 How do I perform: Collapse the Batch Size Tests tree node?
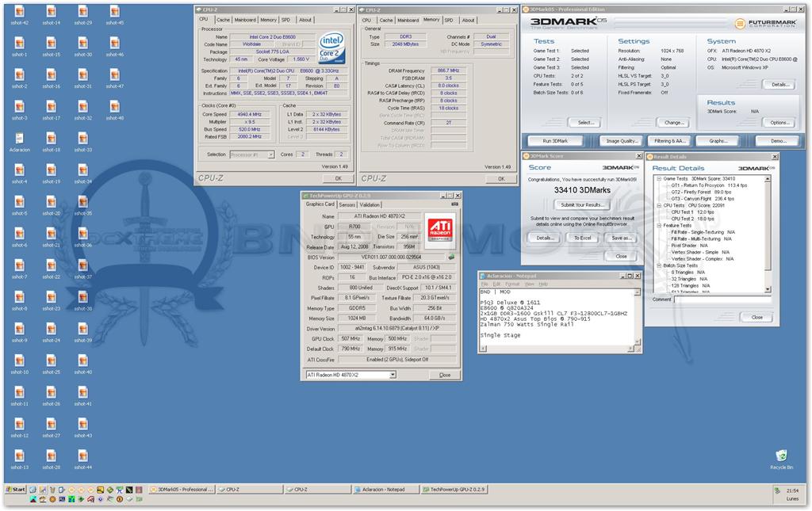[x=659, y=265]
